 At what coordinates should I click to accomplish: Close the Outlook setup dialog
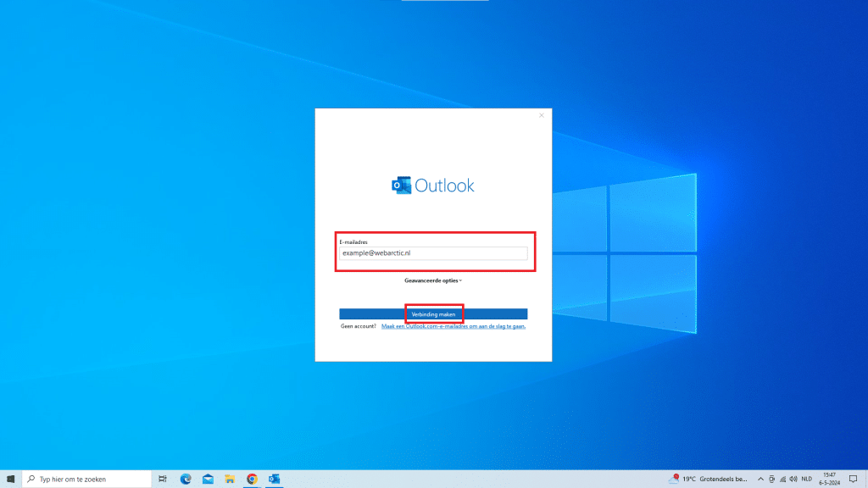(x=542, y=115)
